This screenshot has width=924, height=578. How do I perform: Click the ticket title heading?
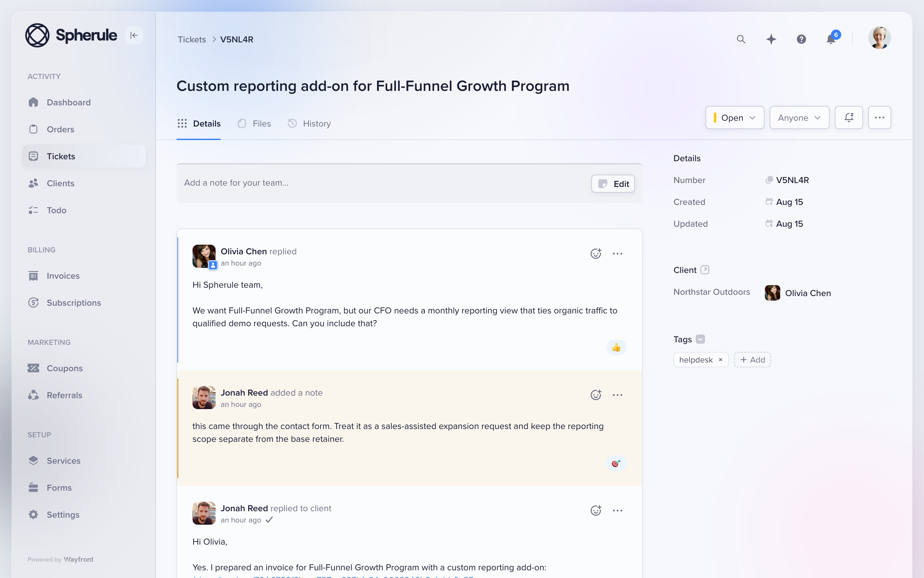coord(373,86)
